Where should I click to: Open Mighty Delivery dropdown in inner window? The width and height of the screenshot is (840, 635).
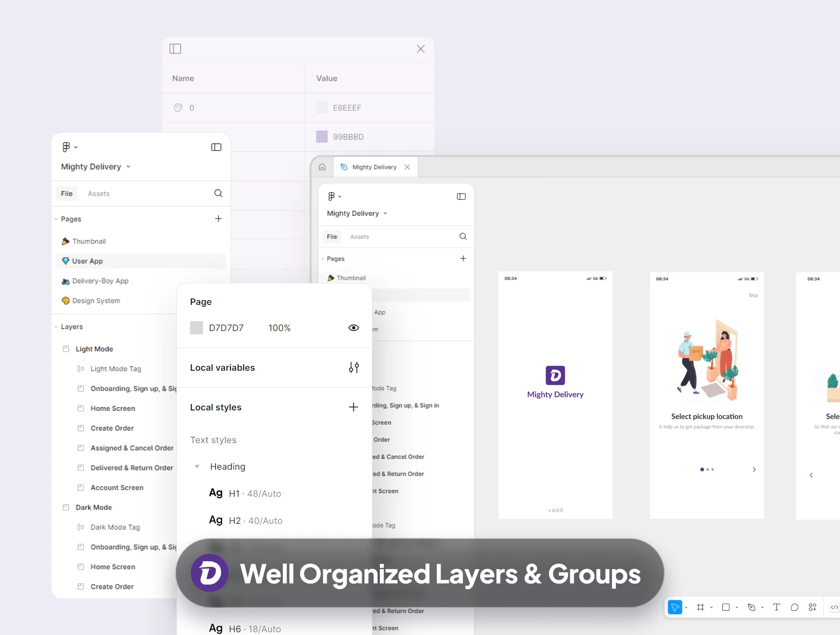coord(357,213)
